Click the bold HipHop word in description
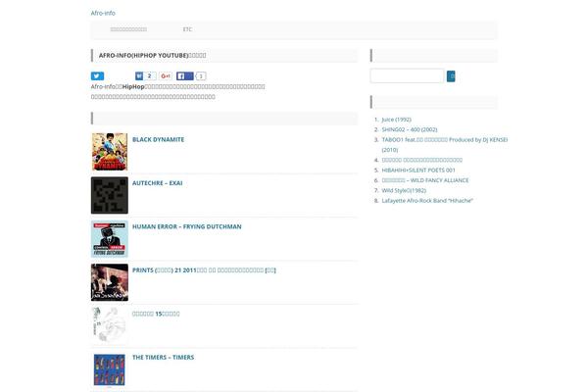Screen dimensions: 588x392 tap(133, 86)
